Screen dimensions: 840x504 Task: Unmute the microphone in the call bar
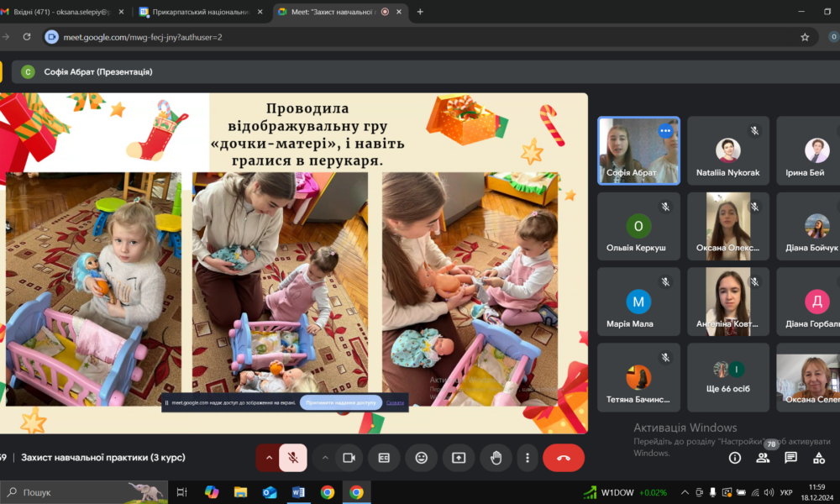tap(293, 458)
